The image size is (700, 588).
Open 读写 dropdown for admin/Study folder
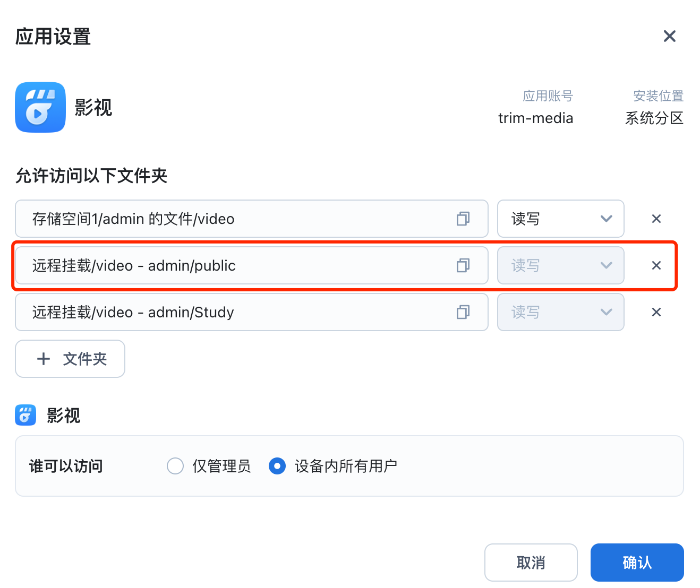pyautogui.click(x=560, y=312)
